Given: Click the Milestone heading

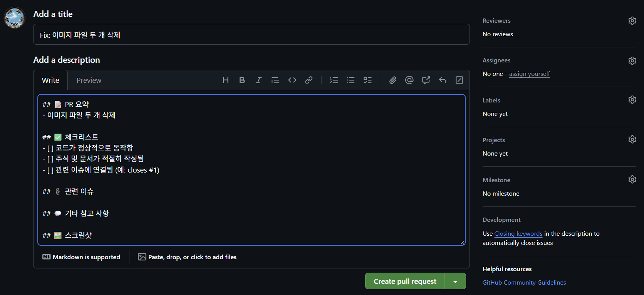Looking at the screenshot, I should coord(496,180).
